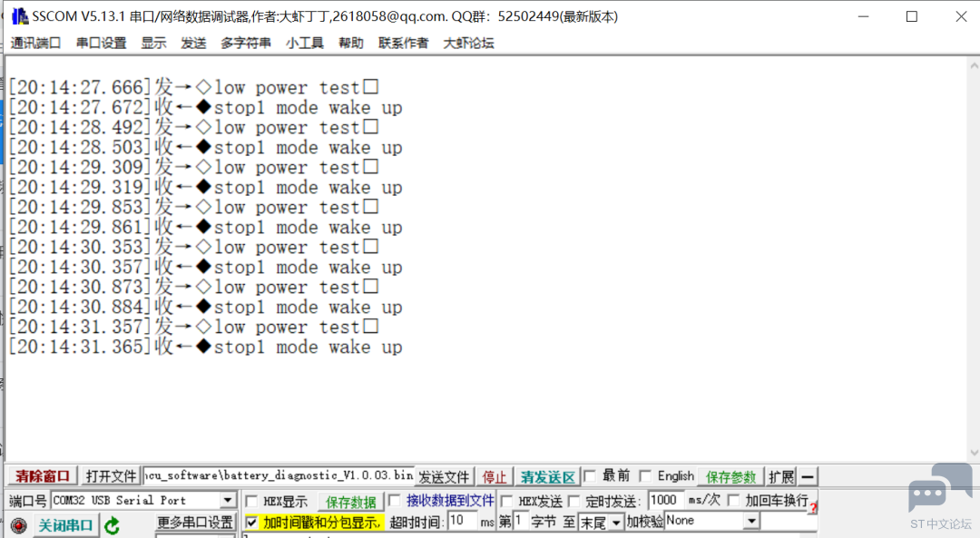This screenshot has width=980, height=538.
Task: Click log line at 20:14:30.357 stop1 mode wake up
Action: click(x=206, y=268)
